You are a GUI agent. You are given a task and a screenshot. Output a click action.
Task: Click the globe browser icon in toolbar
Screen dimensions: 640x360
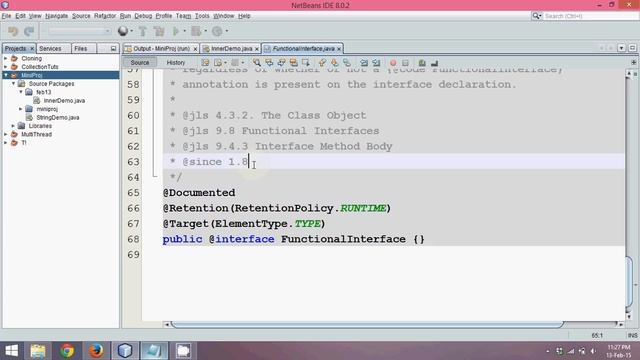click(122, 31)
